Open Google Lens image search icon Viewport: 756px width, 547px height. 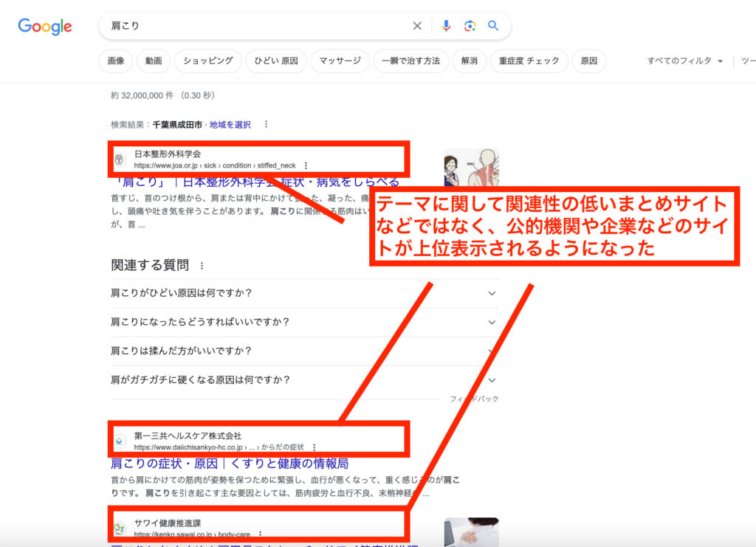470,25
